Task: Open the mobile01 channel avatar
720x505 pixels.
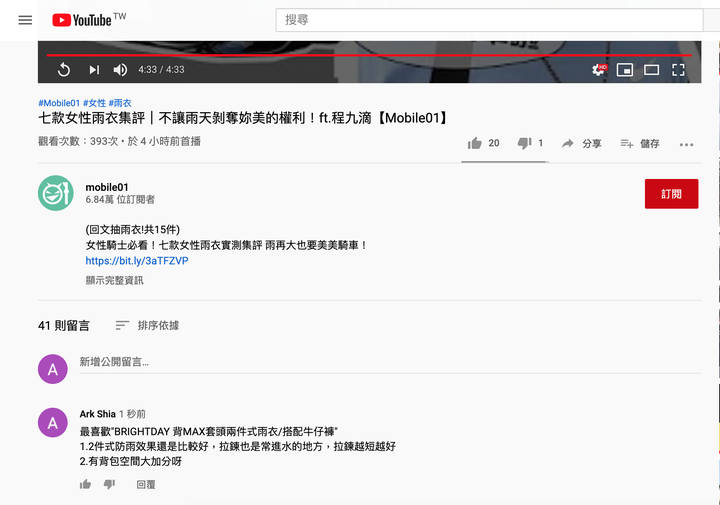Action: pyautogui.click(x=56, y=193)
